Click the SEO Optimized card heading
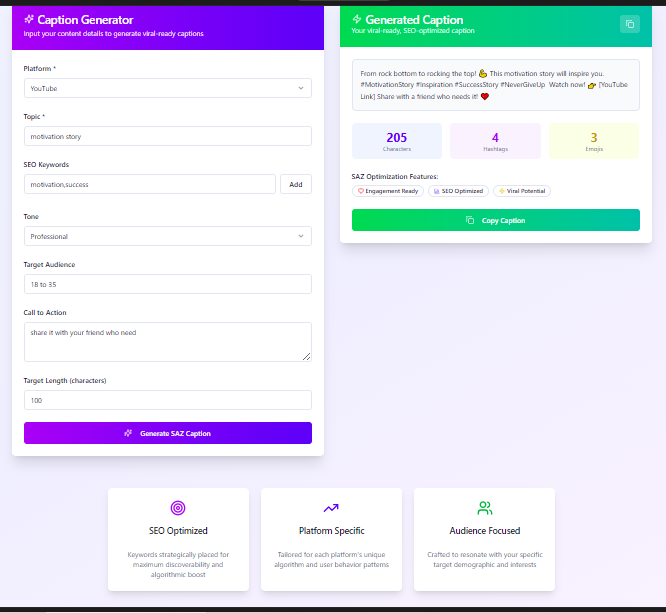Viewport: 666px width, 613px height. tap(178, 531)
